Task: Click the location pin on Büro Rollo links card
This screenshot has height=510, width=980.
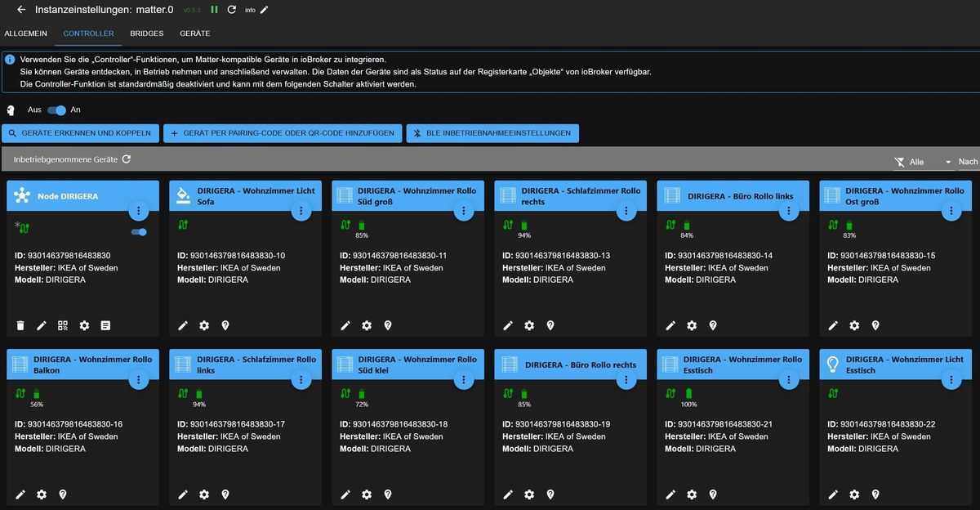Action: (x=713, y=325)
